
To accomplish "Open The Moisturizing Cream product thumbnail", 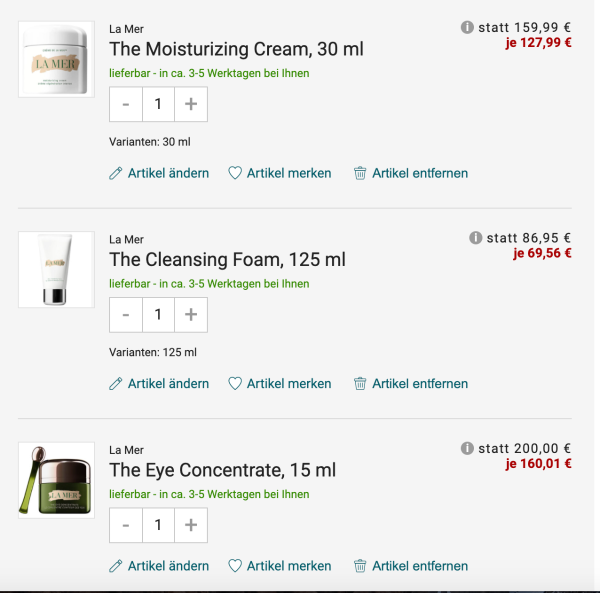I will click(x=56, y=59).
